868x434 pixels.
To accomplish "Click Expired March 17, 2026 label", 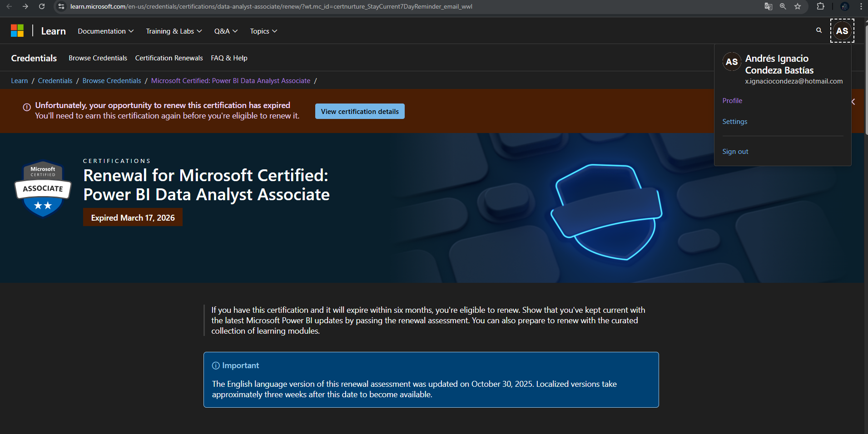I will tap(133, 217).
